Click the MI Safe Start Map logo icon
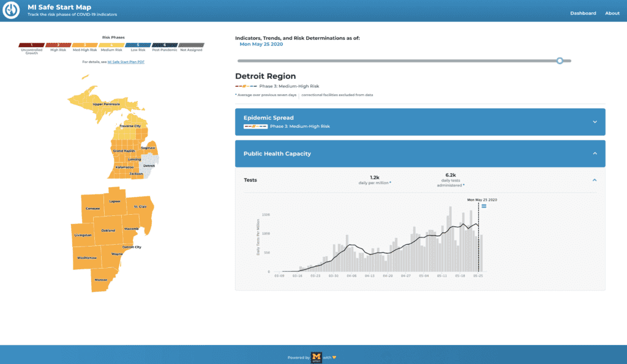 click(x=11, y=10)
